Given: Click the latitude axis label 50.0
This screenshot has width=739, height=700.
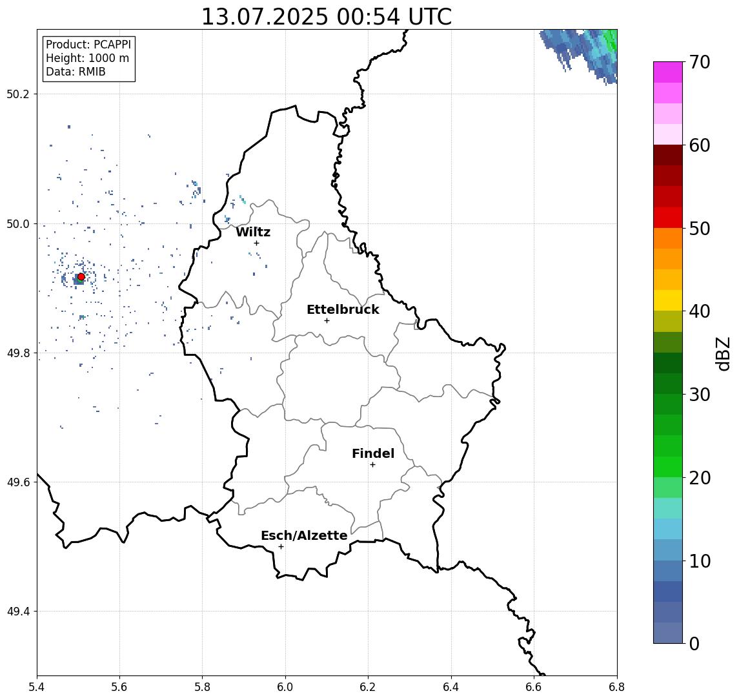Looking at the screenshot, I should click(x=18, y=223).
